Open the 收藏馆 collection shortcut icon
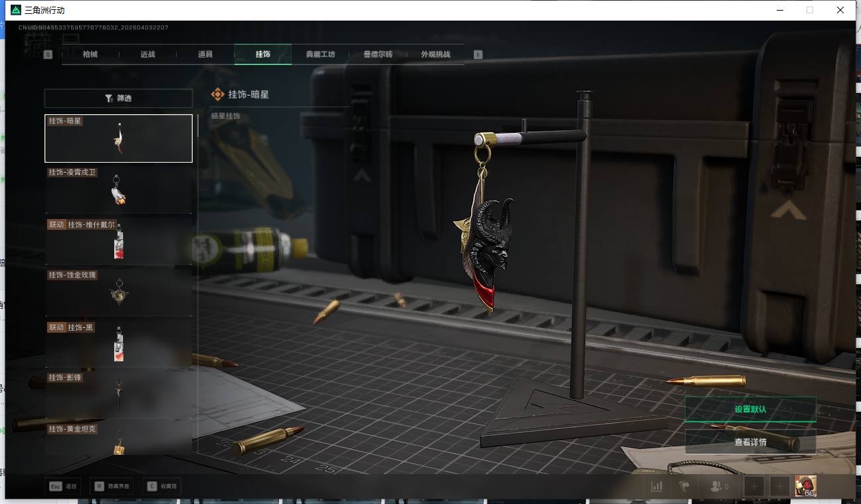 [152, 486]
